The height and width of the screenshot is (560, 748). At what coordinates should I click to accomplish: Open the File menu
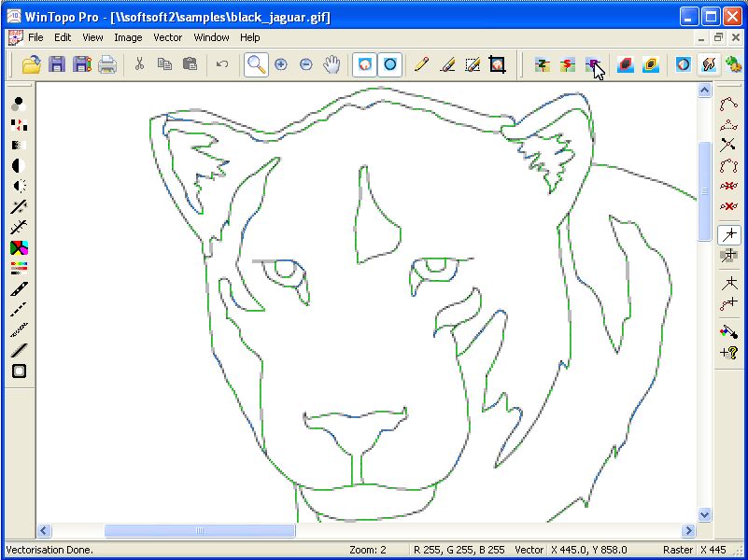click(35, 37)
